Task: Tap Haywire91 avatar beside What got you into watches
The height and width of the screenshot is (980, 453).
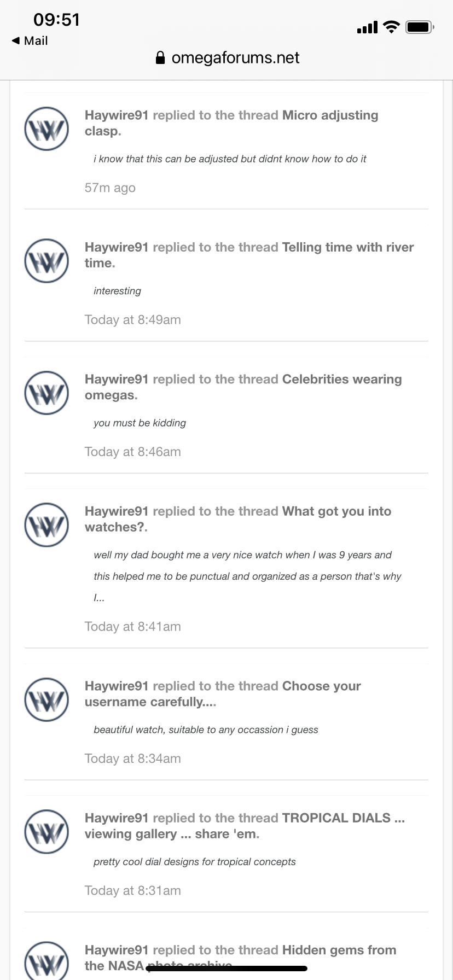Action: 47,525
